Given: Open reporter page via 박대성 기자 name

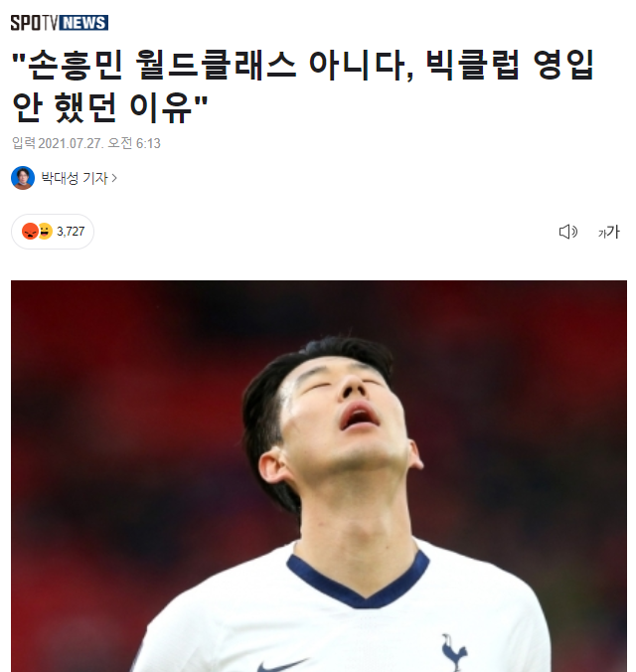Looking at the screenshot, I should tap(75, 178).
